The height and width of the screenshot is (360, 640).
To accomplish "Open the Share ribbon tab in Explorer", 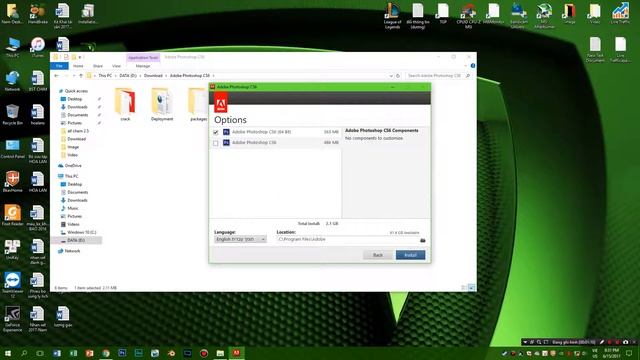I will (98, 66).
